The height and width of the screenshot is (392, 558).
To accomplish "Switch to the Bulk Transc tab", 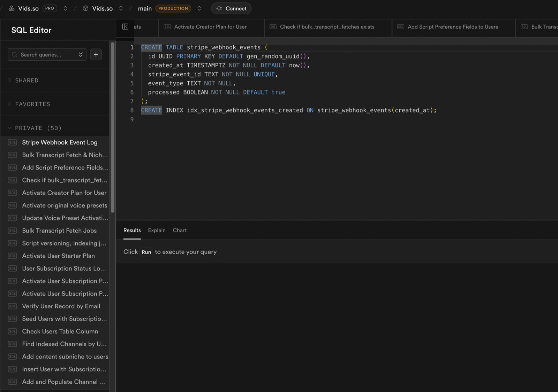I will pyautogui.click(x=537, y=27).
